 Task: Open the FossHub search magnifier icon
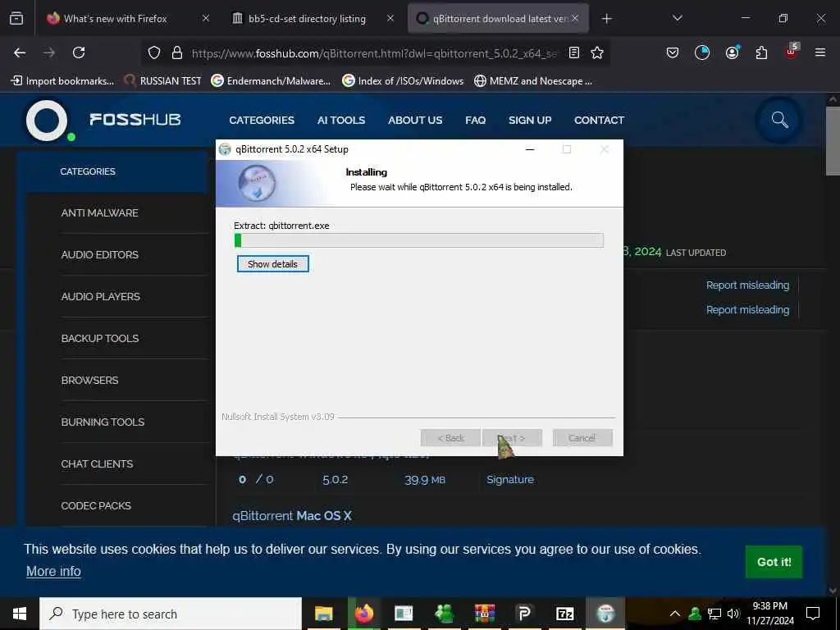pos(779,120)
